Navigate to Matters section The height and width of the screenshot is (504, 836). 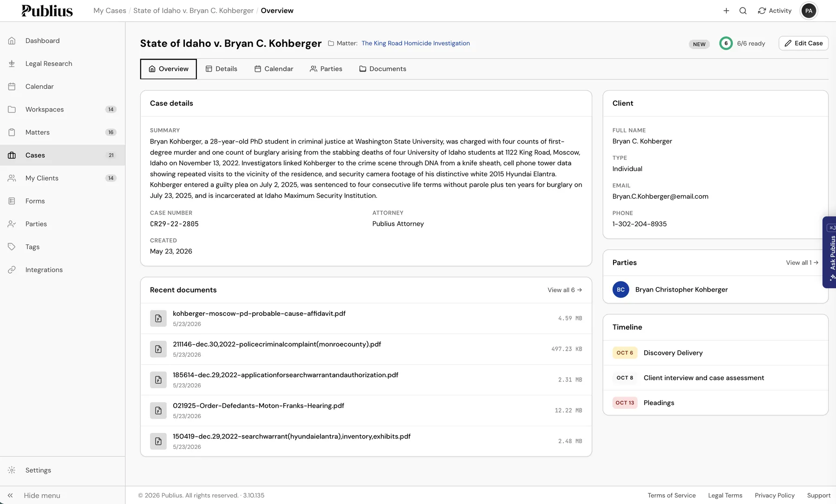click(x=62, y=132)
